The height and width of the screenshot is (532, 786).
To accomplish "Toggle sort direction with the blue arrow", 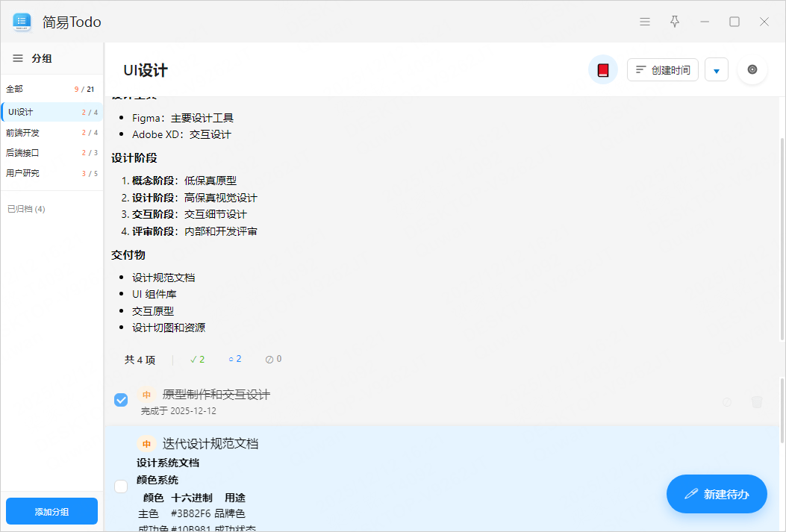I will (x=717, y=70).
